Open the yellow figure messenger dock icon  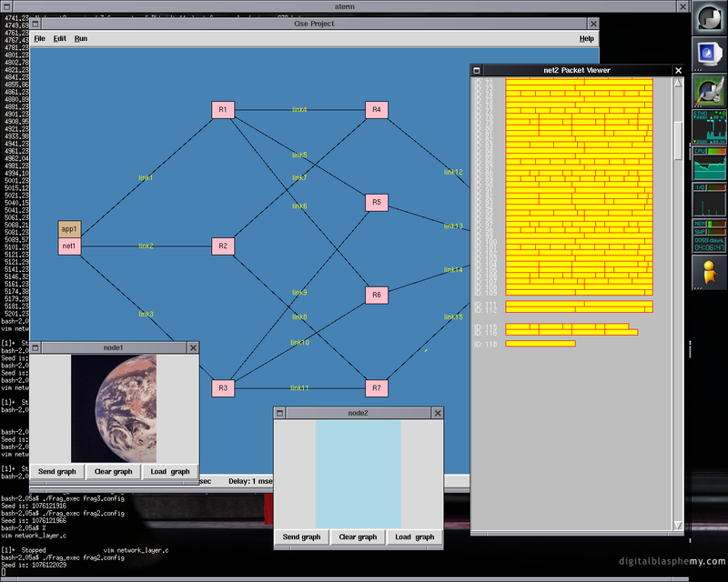709,272
